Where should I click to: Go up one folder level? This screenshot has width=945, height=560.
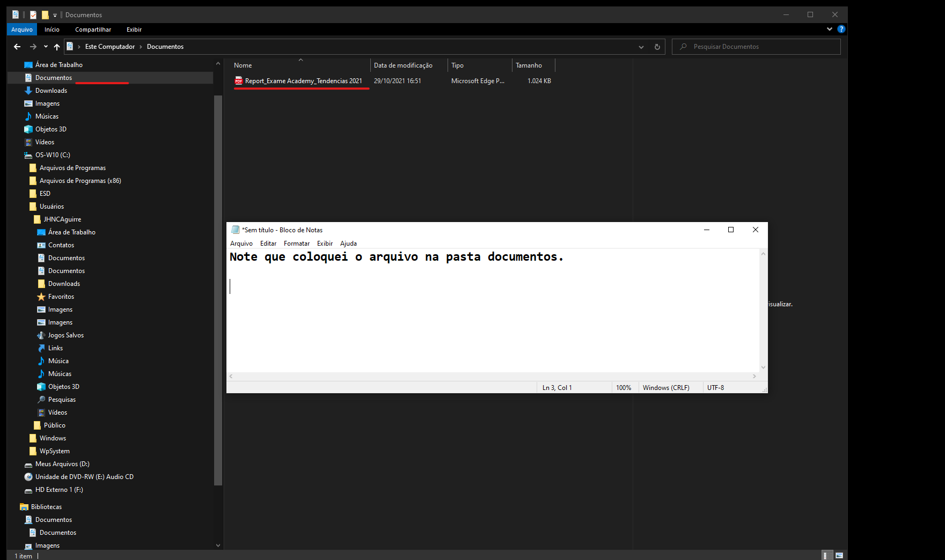click(57, 47)
